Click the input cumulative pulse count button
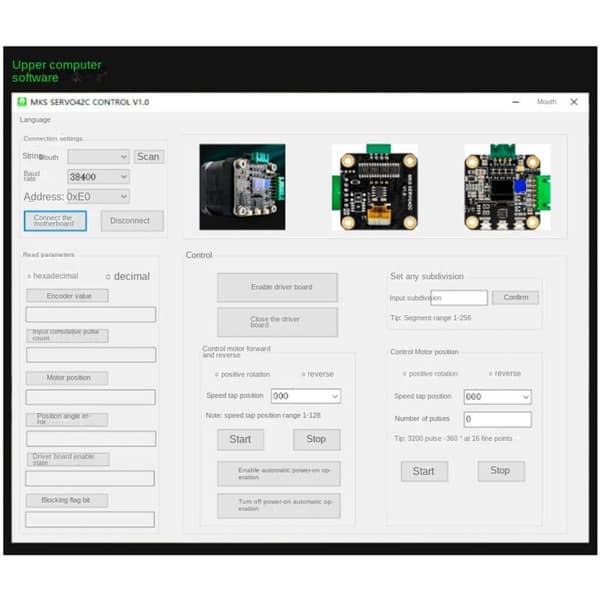 click(x=67, y=336)
